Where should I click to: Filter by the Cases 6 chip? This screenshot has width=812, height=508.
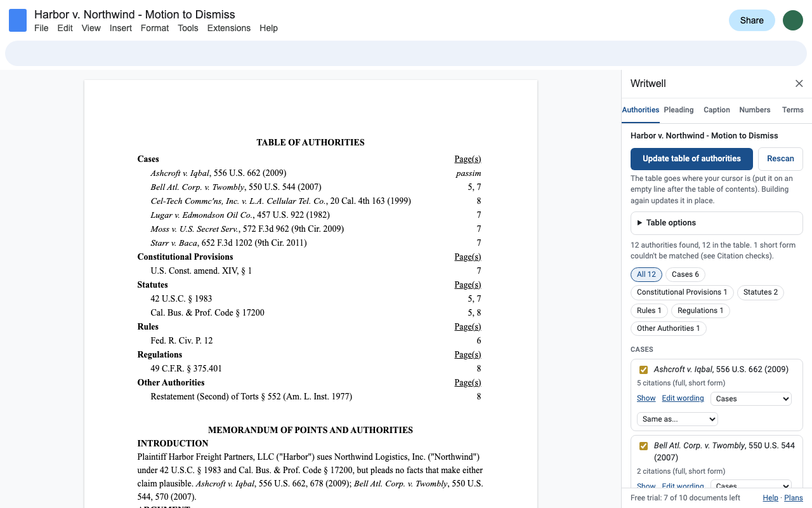685,274
